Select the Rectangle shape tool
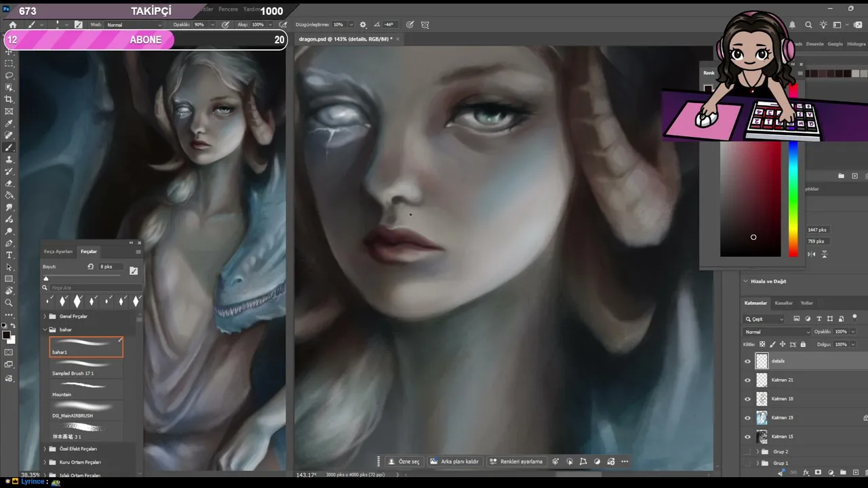868x488 pixels. [x=9, y=279]
